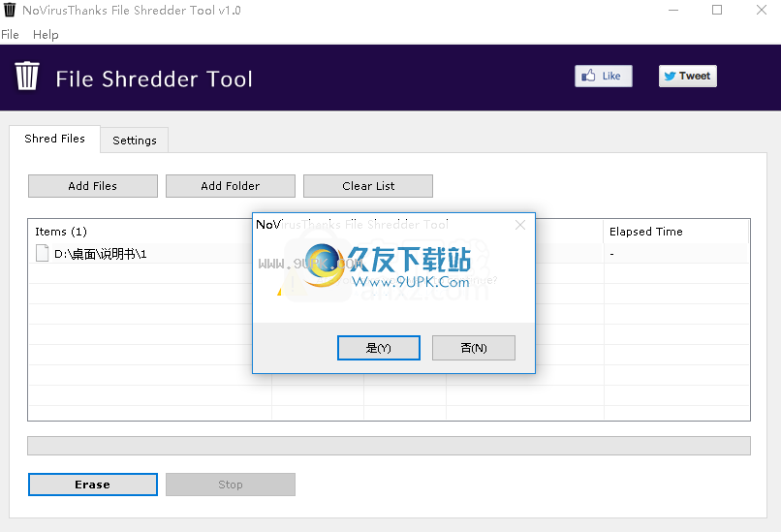Click the Erase button
Viewport: 781px width, 532px height.
[93, 485]
